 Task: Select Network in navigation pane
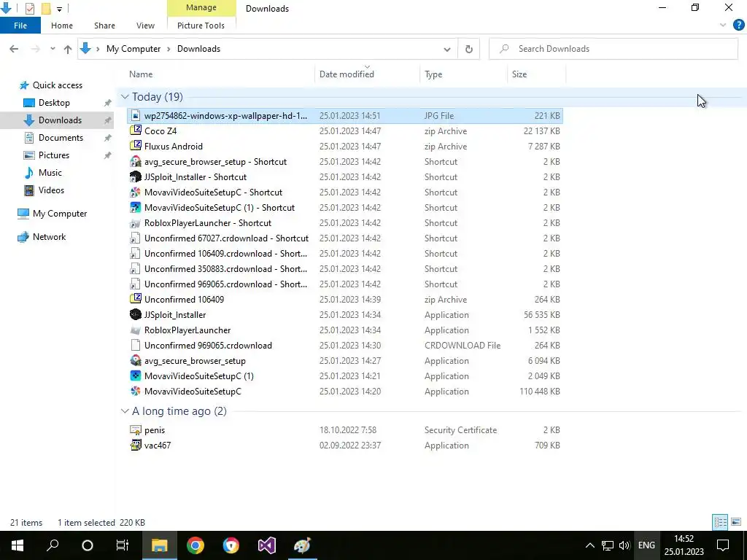point(49,237)
